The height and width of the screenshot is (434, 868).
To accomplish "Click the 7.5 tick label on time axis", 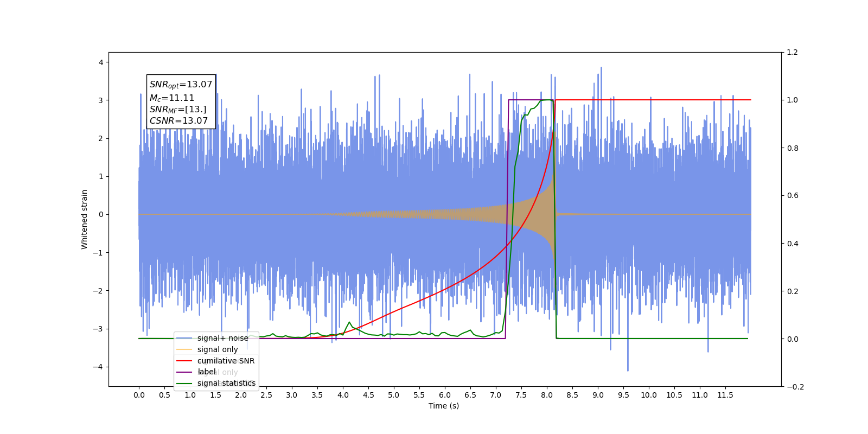I will pyautogui.click(x=521, y=395).
